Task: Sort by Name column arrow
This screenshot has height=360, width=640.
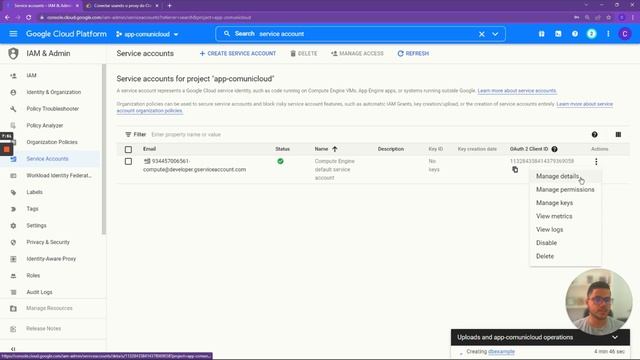Action: [335, 149]
